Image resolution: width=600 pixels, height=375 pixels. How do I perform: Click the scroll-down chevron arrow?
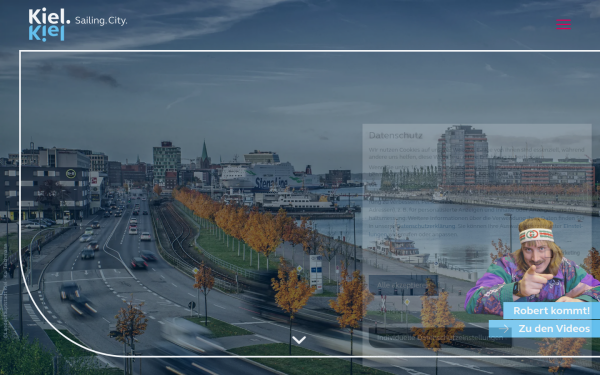click(299, 340)
